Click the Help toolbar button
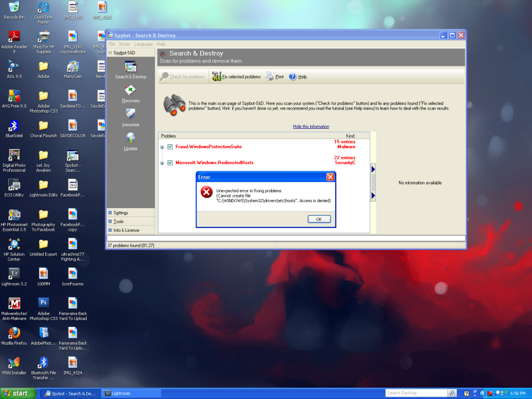532x399 pixels. coord(298,77)
